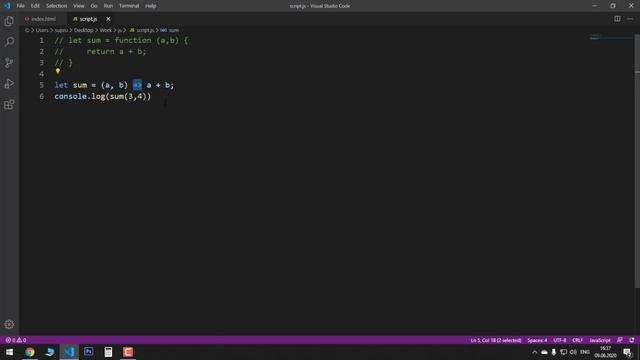Open the Run menu
The height and width of the screenshot is (360, 640).
[108, 6]
